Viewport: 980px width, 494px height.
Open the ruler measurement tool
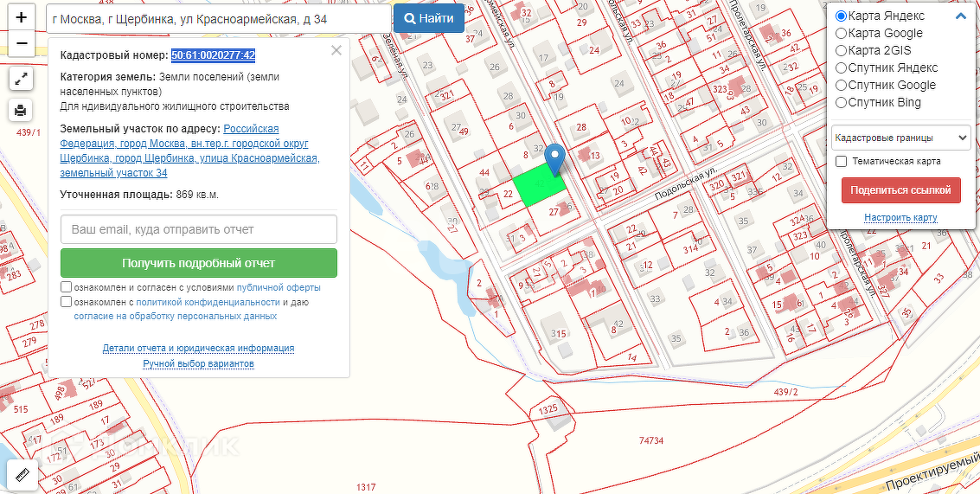[22, 475]
